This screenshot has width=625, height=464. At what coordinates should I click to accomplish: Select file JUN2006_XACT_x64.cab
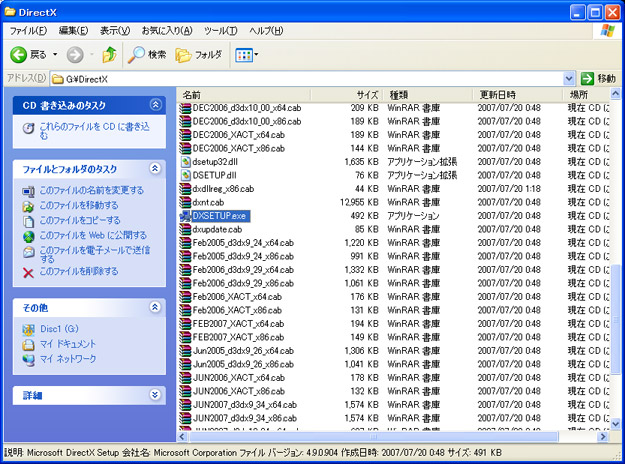click(x=238, y=378)
